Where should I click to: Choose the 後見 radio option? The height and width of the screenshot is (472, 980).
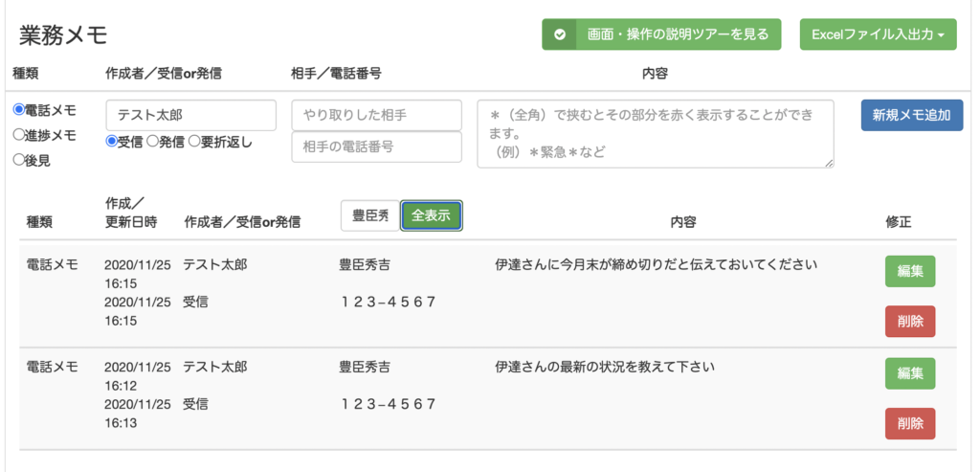(x=18, y=160)
